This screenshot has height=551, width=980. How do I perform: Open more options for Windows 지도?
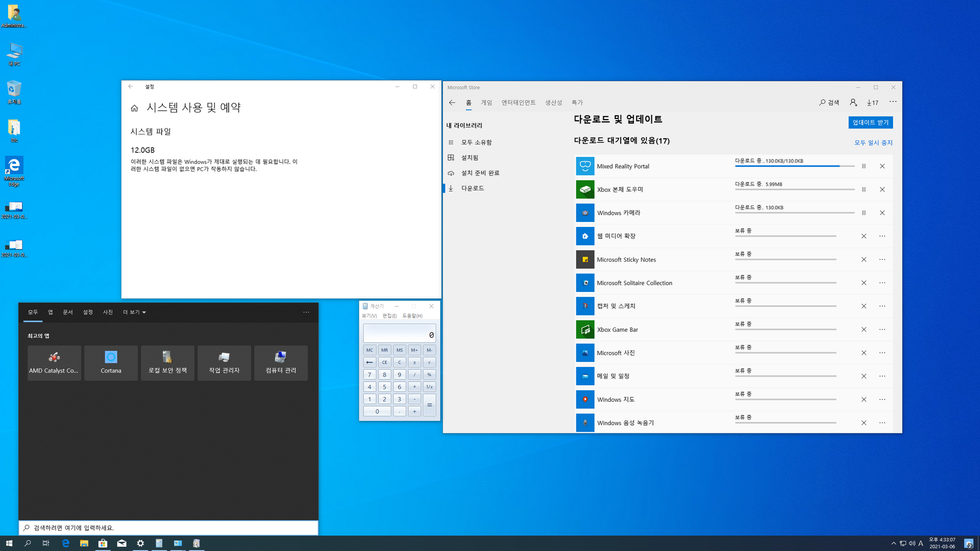coord(882,400)
